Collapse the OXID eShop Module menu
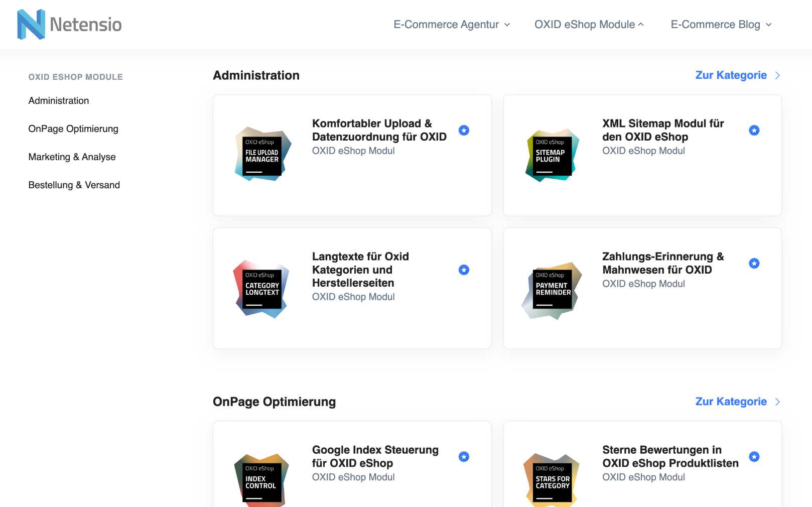812x507 pixels. coord(589,25)
